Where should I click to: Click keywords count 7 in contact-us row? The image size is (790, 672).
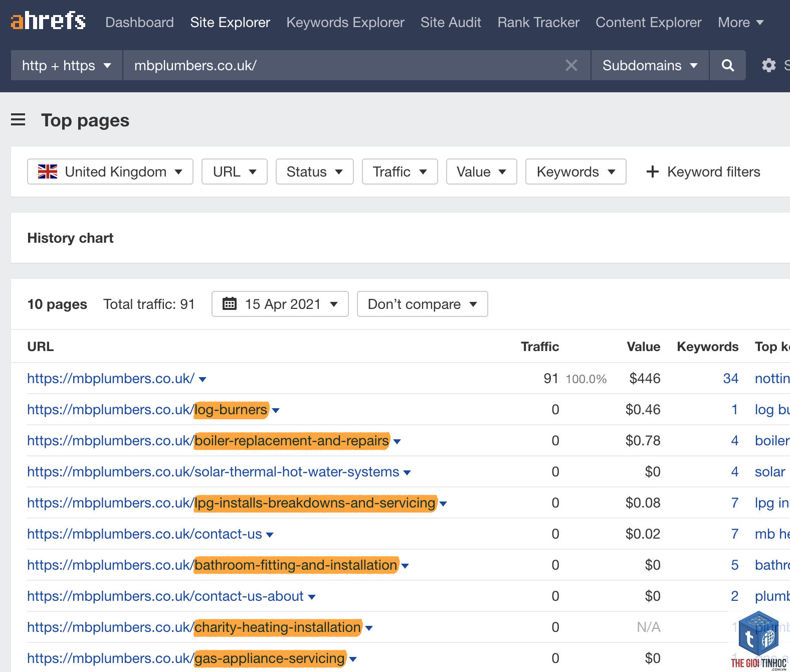click(734, 534)
